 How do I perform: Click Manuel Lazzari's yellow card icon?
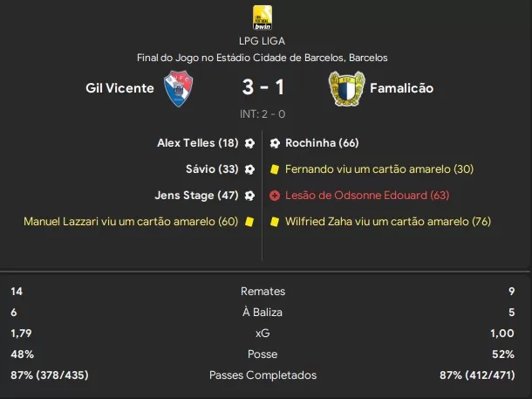[x=249, y=222]
